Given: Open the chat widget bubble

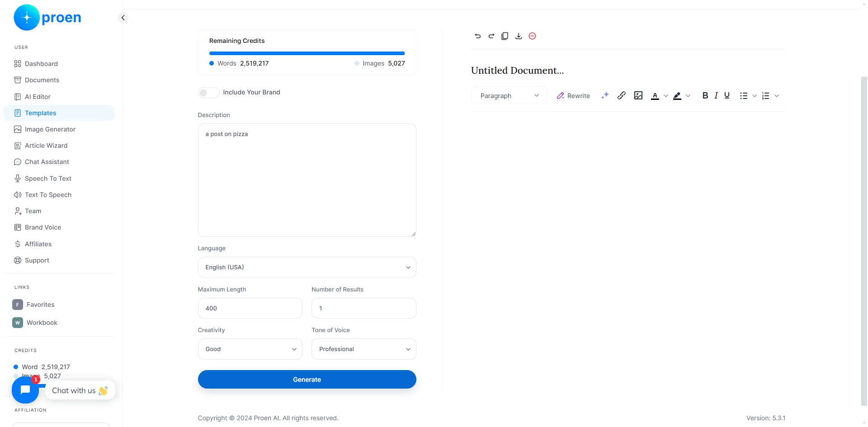Looking at the screenshot, I should (25, 389).
